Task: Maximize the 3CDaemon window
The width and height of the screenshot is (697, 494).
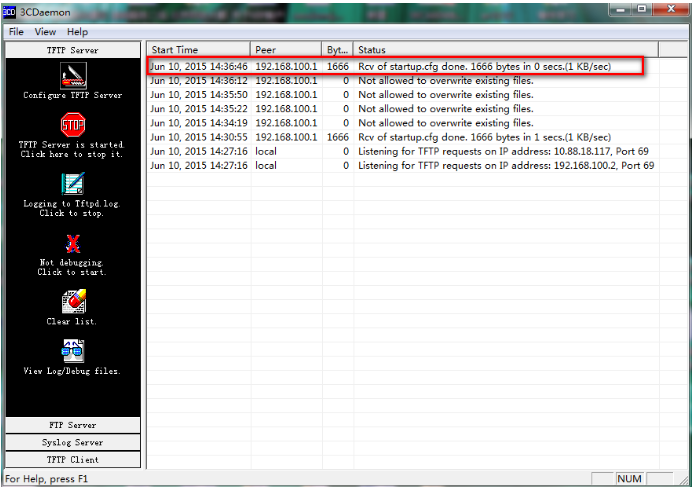Action: pos(642,9)
